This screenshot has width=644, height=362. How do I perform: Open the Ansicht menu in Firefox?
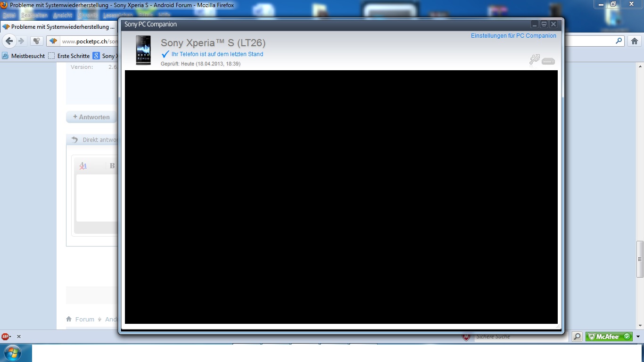coord(63,15)
